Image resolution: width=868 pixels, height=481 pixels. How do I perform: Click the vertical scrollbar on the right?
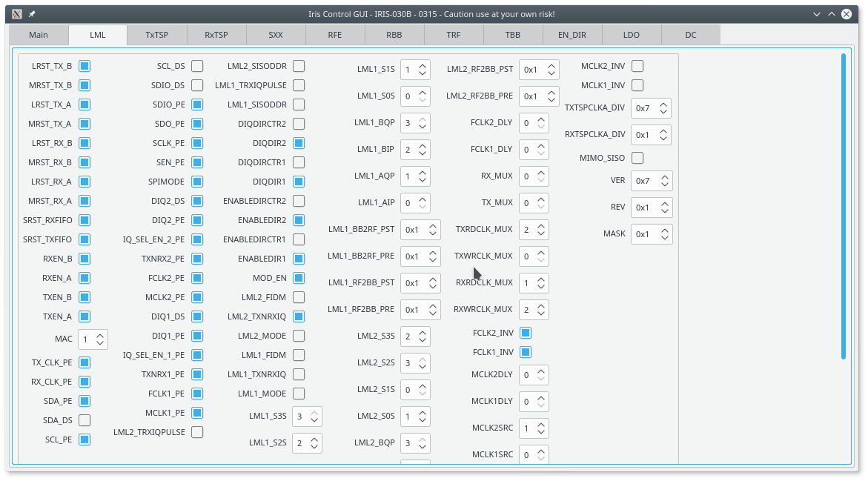click(x=844, y=206)
